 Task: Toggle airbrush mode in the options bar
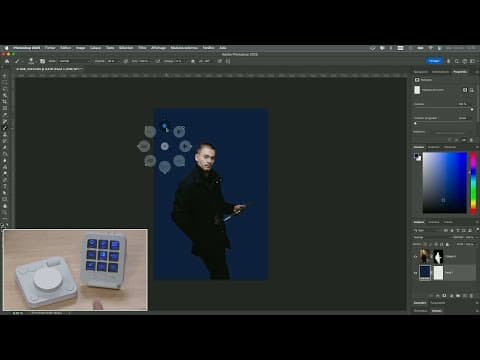click(x=158, y=61)
